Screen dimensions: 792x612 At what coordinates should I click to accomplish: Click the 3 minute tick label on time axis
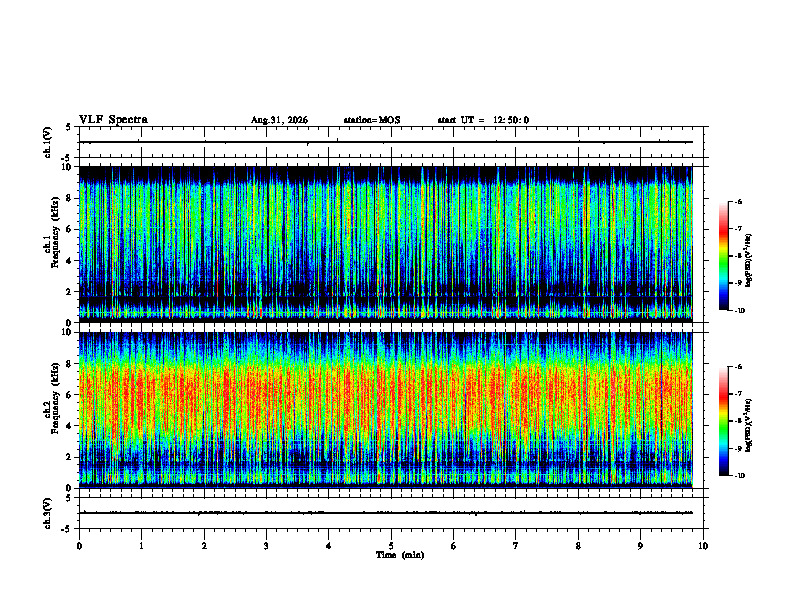tap(266, 546)
